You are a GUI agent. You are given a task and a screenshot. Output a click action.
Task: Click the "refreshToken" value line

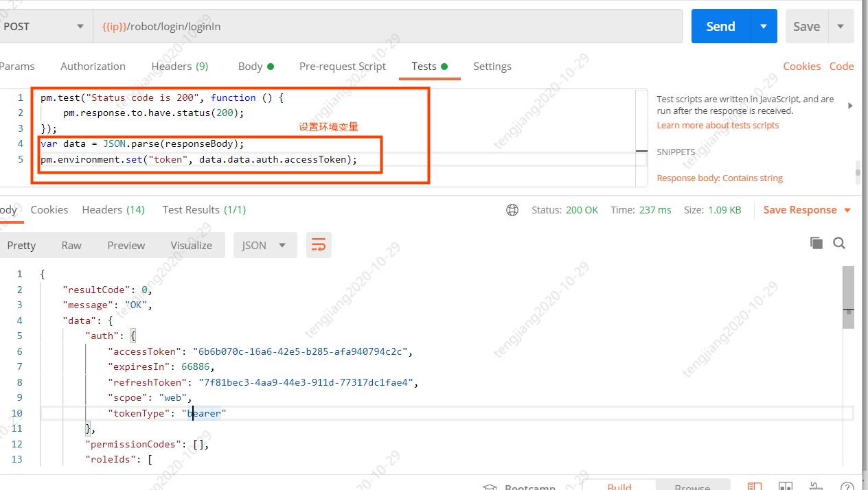pyautogui.click(x=263, y=382)
